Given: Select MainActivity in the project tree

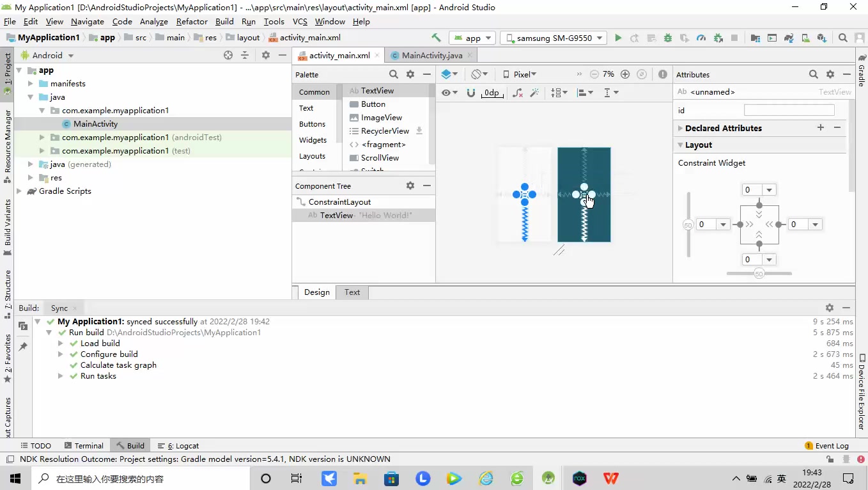Looking at the screenshot, I should click(95, 124).
